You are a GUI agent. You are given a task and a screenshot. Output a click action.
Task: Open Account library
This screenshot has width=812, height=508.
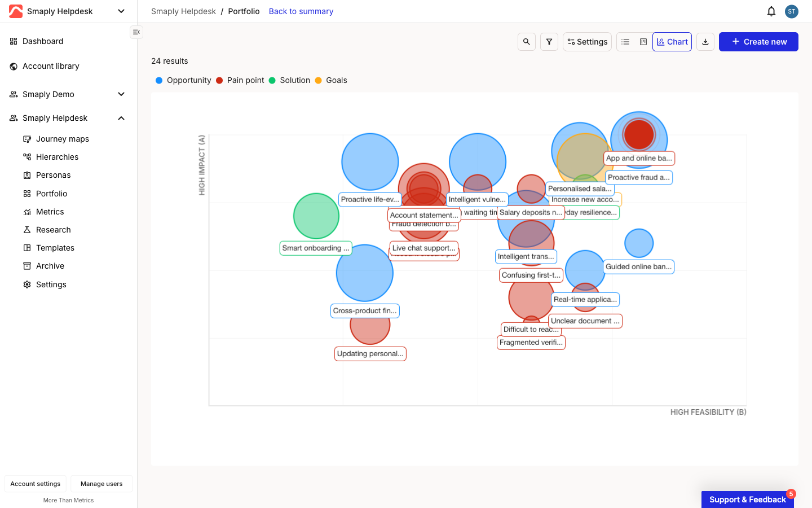[x=51, y=66]
